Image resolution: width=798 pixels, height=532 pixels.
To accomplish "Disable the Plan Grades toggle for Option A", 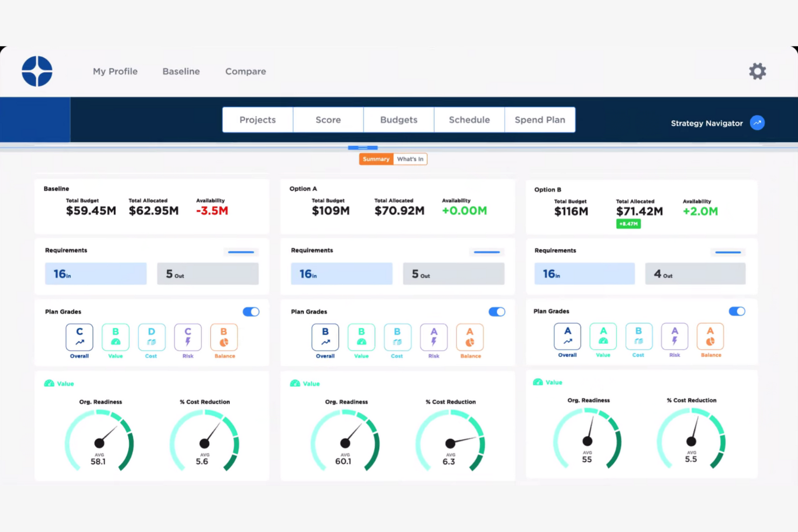I will tap(497, 312).
